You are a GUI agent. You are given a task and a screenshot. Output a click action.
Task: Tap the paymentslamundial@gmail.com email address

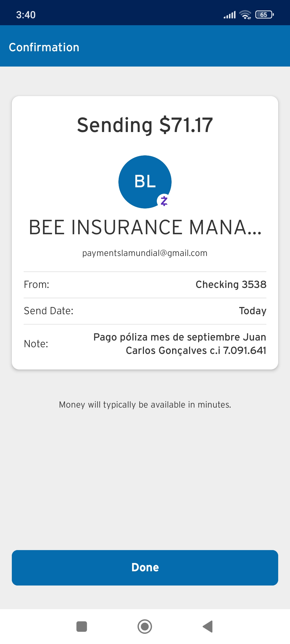coord(145,253)
